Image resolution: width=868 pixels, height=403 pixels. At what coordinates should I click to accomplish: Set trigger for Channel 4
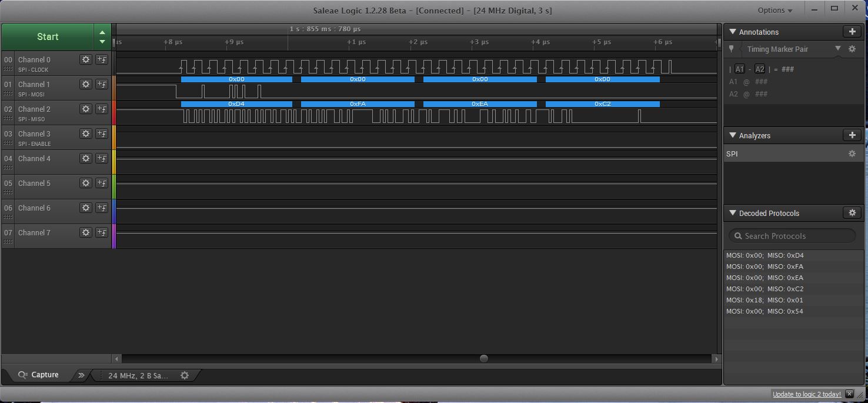pyautogui.click(x=102, y=158)
